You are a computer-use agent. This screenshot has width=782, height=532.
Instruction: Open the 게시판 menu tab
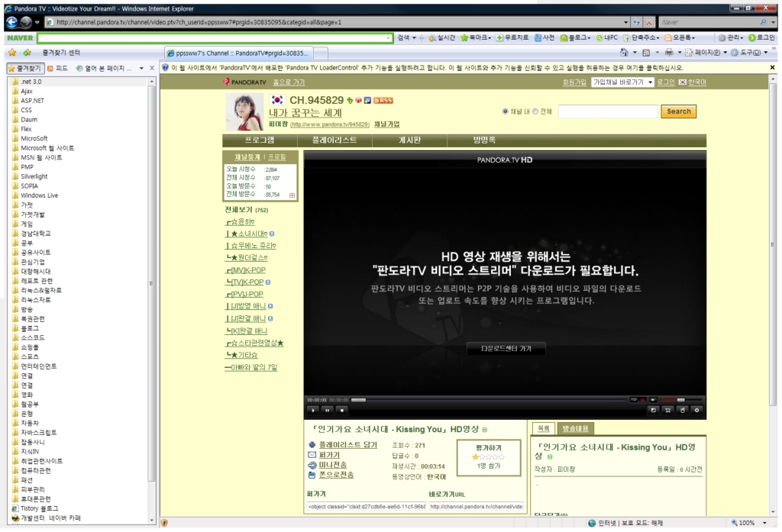409,140
